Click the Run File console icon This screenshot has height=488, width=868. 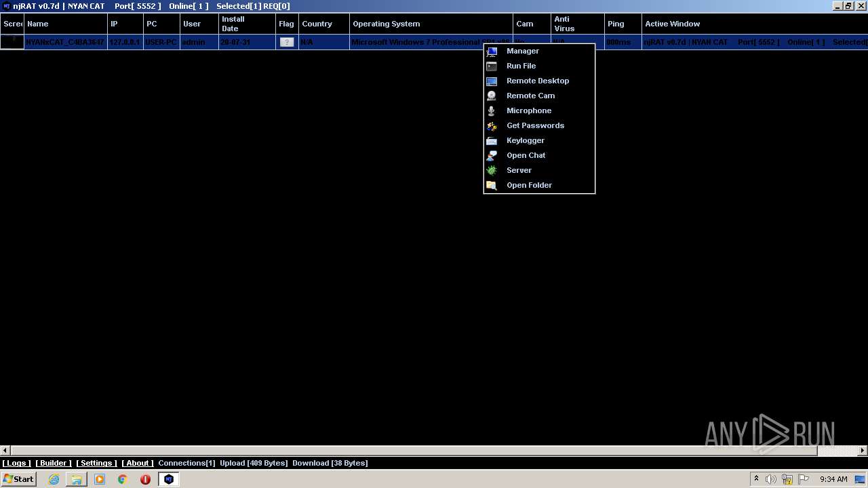[x=492, y=66]
